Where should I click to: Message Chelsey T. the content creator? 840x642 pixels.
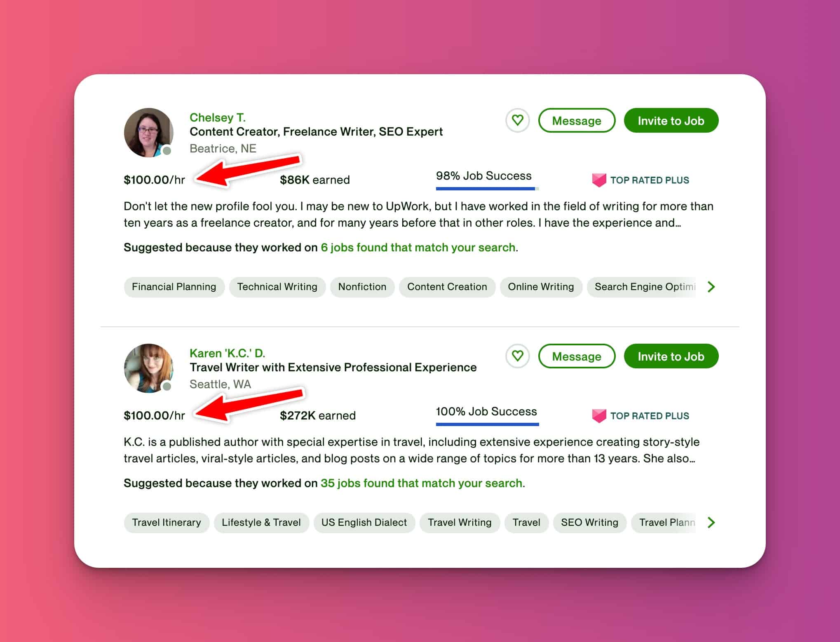click(x=576, y=121)
